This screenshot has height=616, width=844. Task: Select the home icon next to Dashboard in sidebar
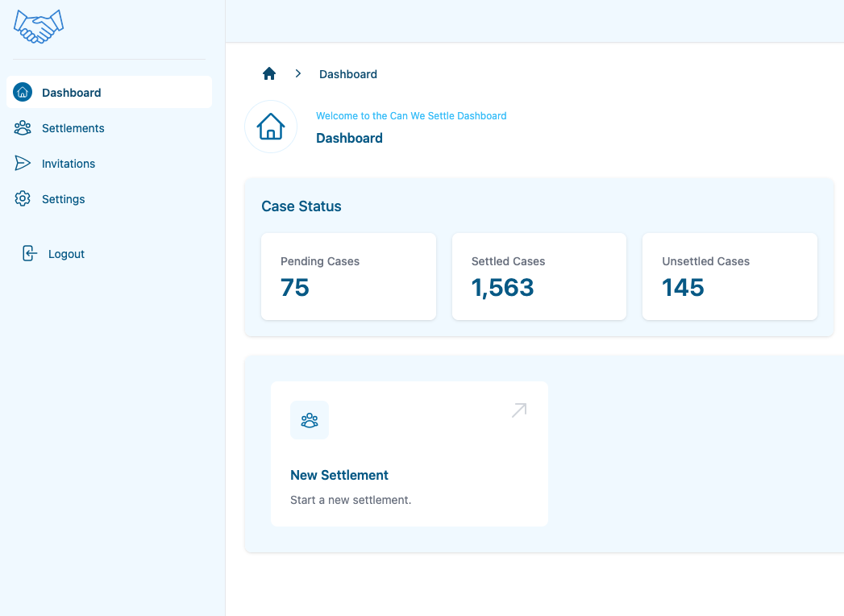pyautogui.click(x=23, y=92)
